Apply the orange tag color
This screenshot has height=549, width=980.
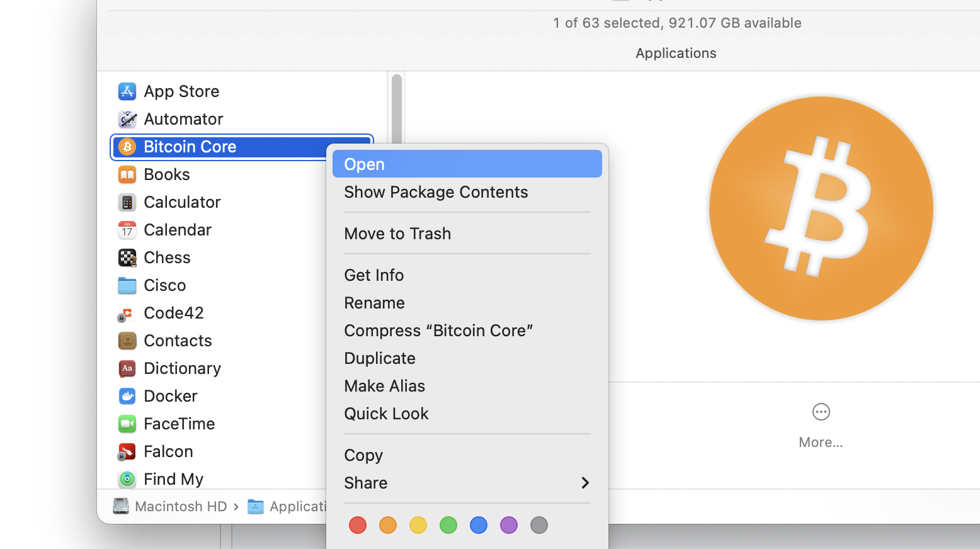[x=388, y=525]
